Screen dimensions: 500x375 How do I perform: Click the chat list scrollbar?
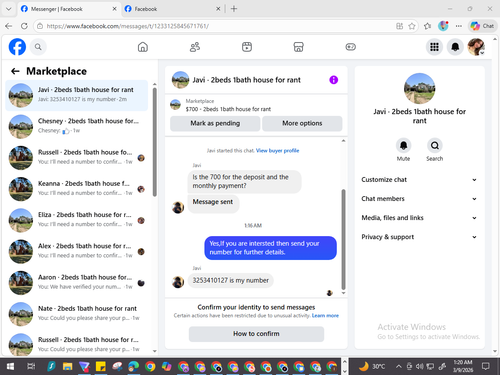pos(155,142)
